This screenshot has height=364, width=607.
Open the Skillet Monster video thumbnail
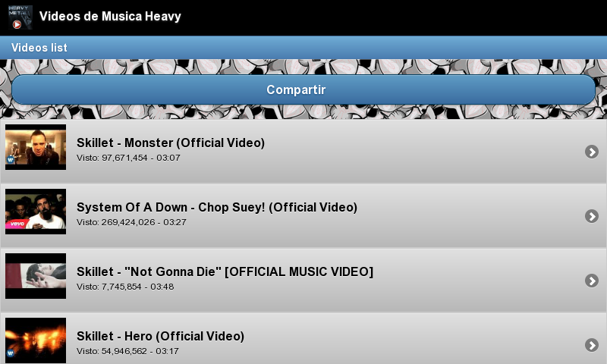pyautogui.click(x=36, y=147)
